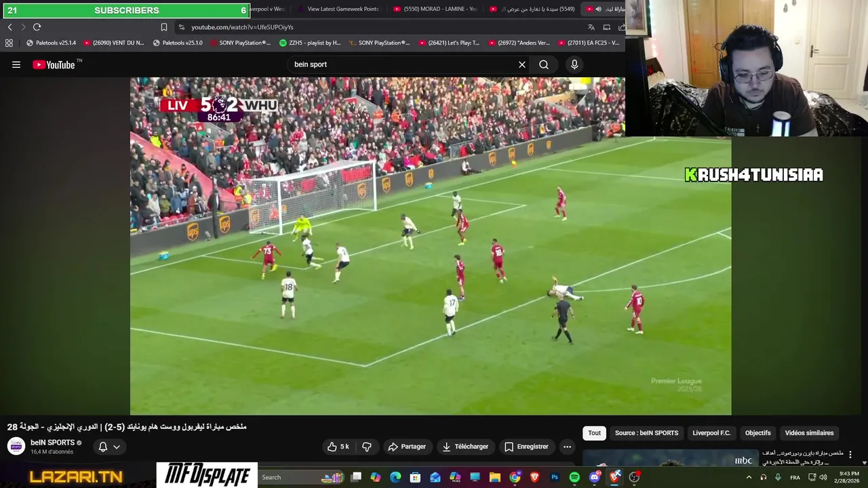Open red Brave browser icon in taskbar
The width and height of the screenshot is (868, 488).
click(534, 477)
